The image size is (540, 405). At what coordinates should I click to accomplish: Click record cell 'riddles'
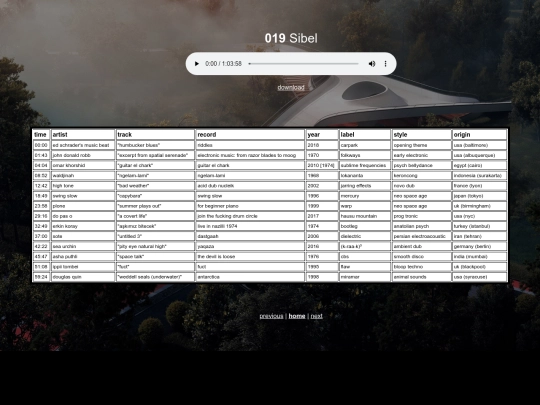[250, 145]
